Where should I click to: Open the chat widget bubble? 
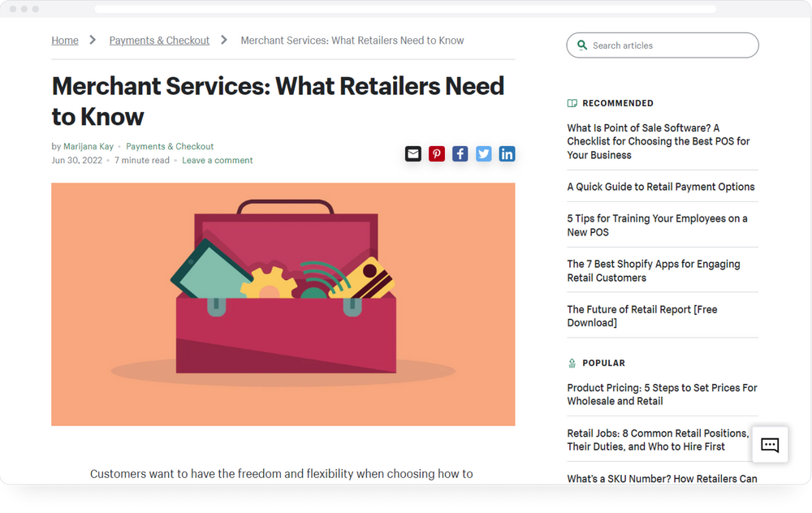click(x=770, y=445)
